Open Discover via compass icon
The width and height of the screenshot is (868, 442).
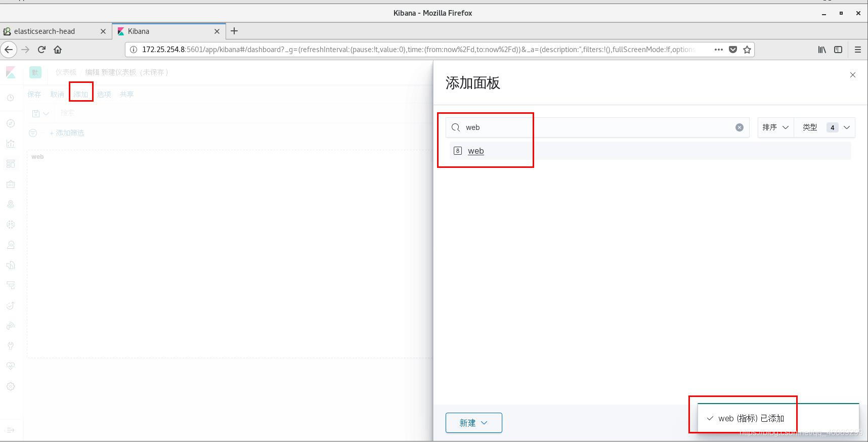[11, 123]
